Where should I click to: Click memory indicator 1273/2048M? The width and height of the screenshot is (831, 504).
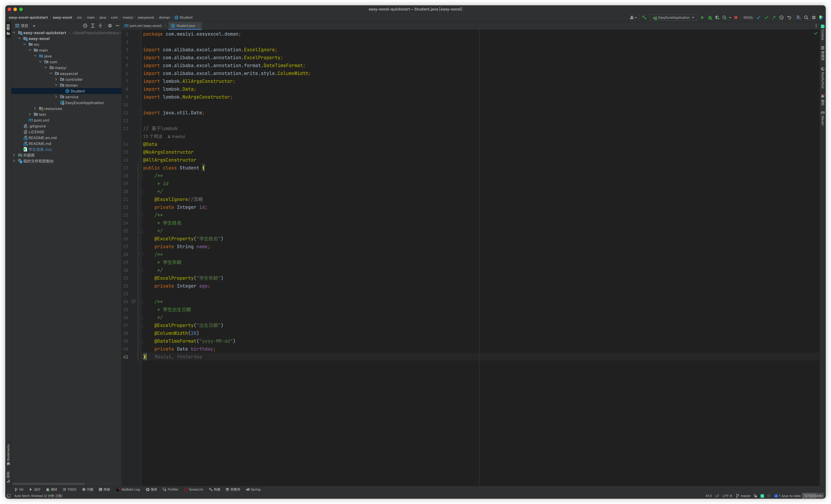[x=813, y=496]
